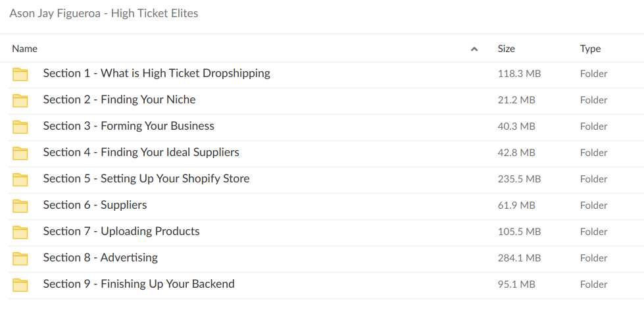
Task: Click the Section 3 folder icon
Action: (20, 126)
